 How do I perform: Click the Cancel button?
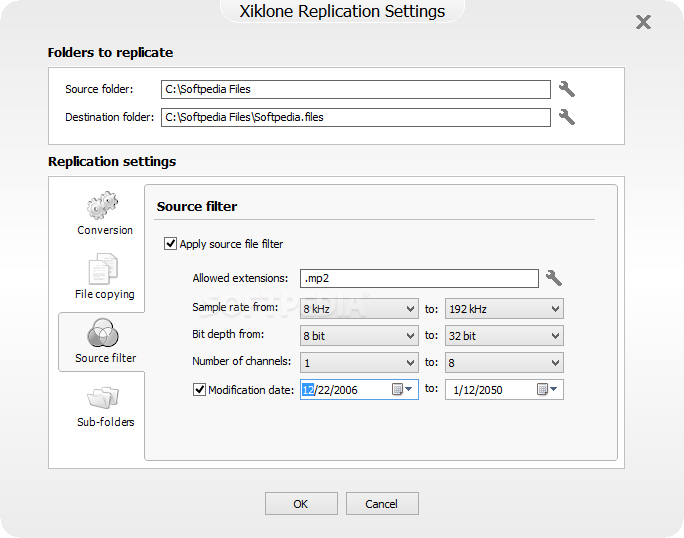[382, 504]
